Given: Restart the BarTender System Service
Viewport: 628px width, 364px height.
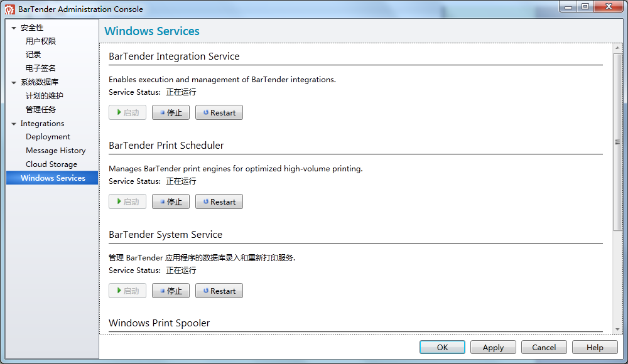Looking at the screenshot, I should pyautogui.click(x=219, y=291).
